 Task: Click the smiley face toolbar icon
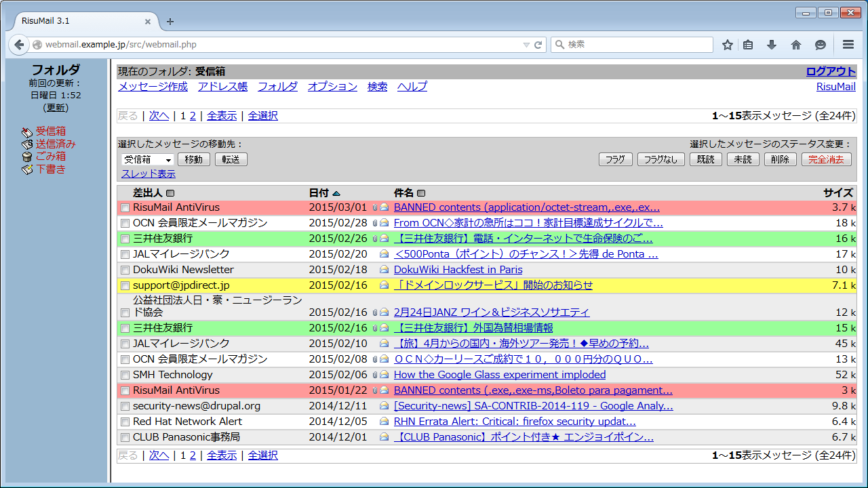(x=821, y=45)
